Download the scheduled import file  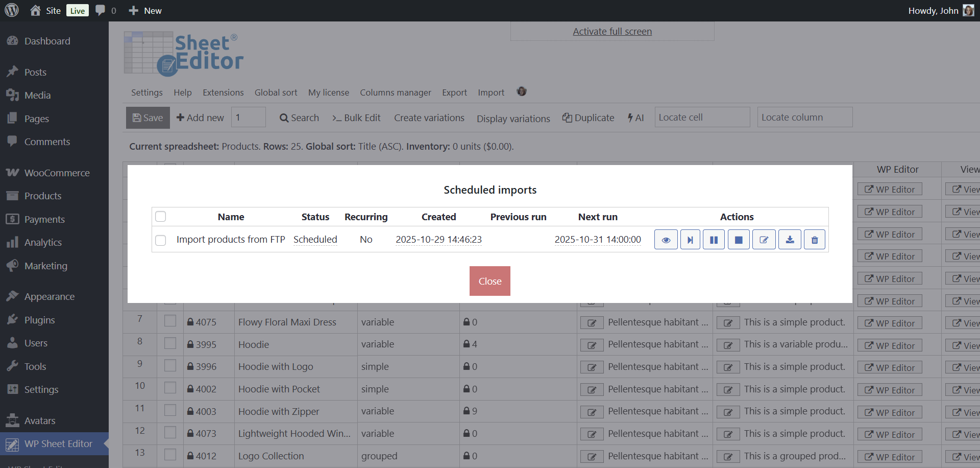[789, 240]
